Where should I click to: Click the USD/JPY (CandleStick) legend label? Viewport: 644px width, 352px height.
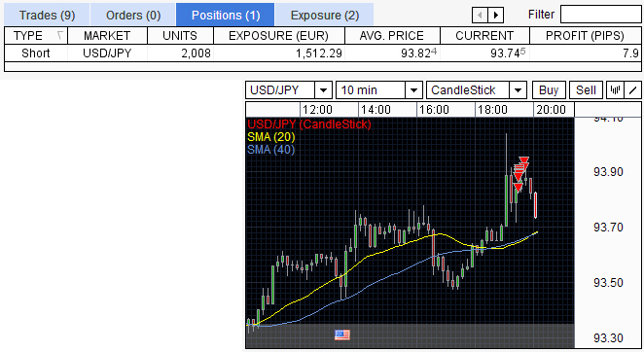point(309,124)
